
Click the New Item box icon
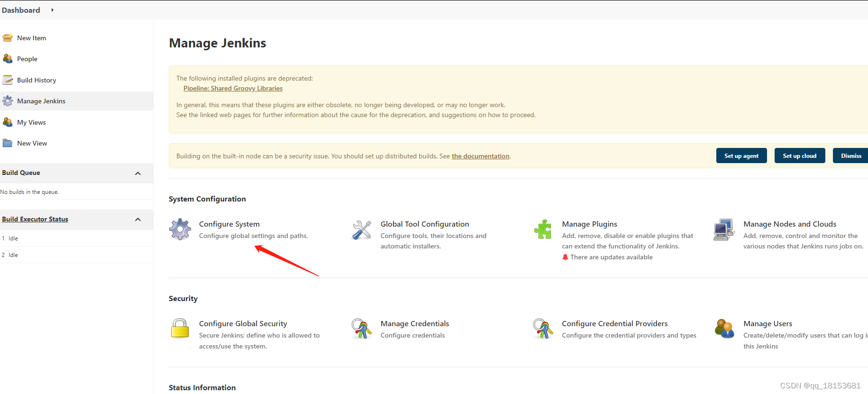point(8,38)
